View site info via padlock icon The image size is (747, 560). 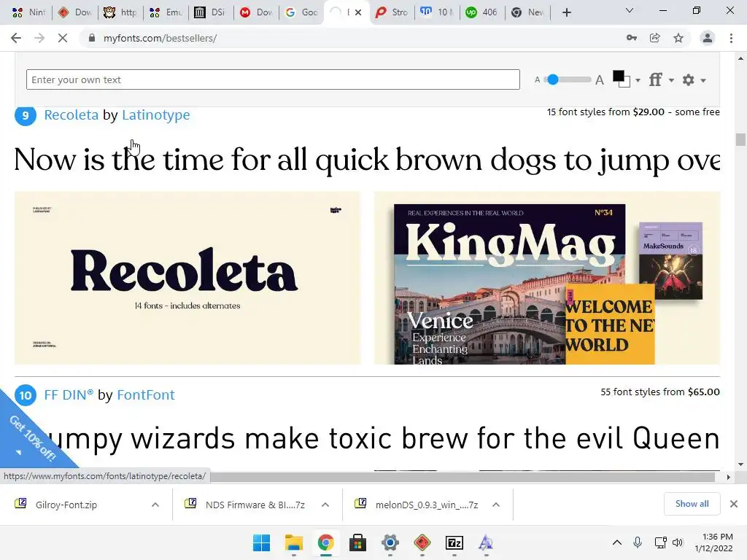(x=92, y=38)
